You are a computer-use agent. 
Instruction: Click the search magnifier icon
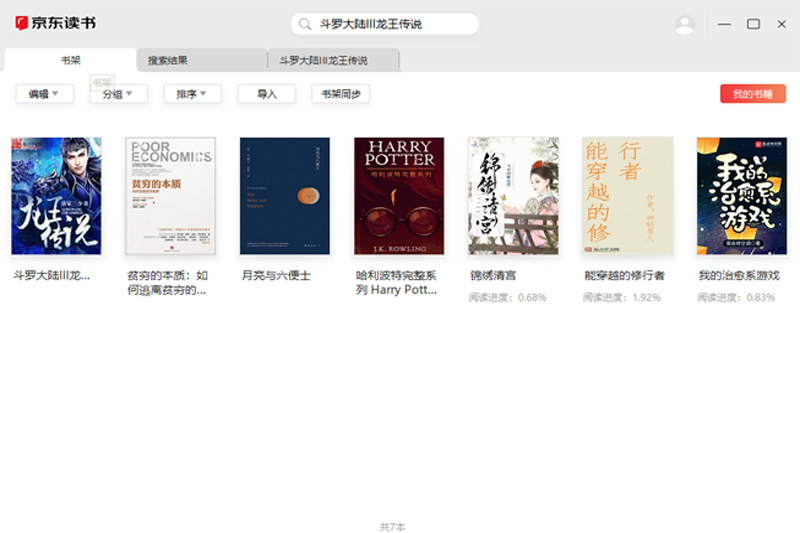[304, 24]
